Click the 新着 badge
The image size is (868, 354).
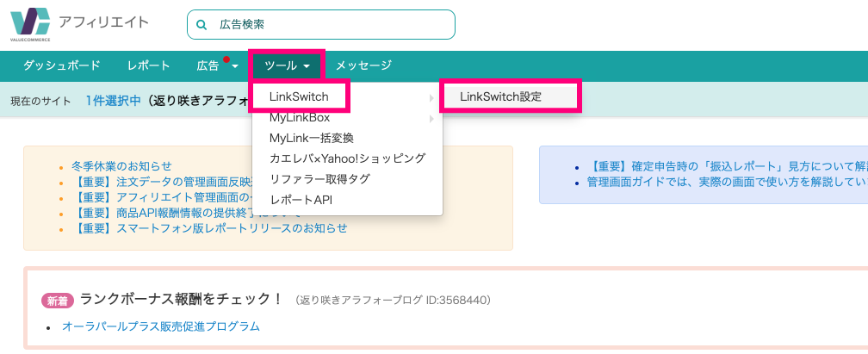tap(58, 301)
